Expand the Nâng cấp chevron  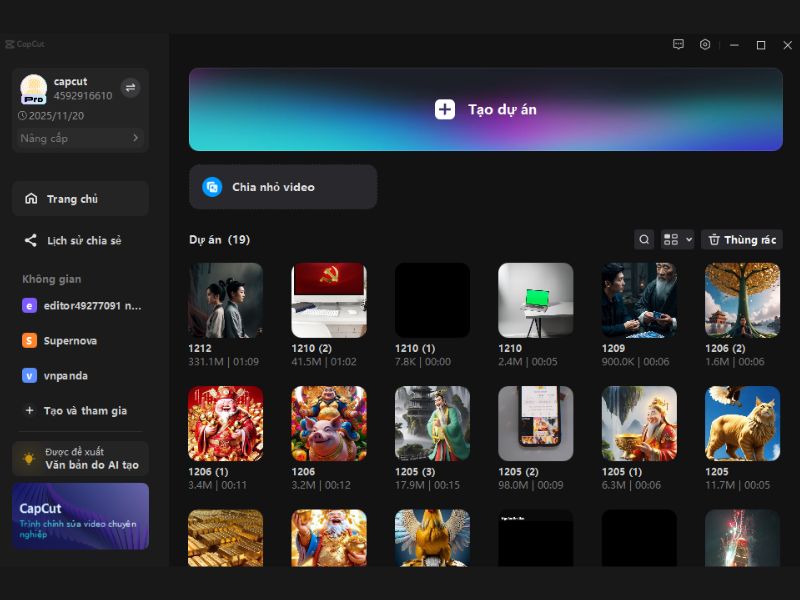tap(135, 138)
